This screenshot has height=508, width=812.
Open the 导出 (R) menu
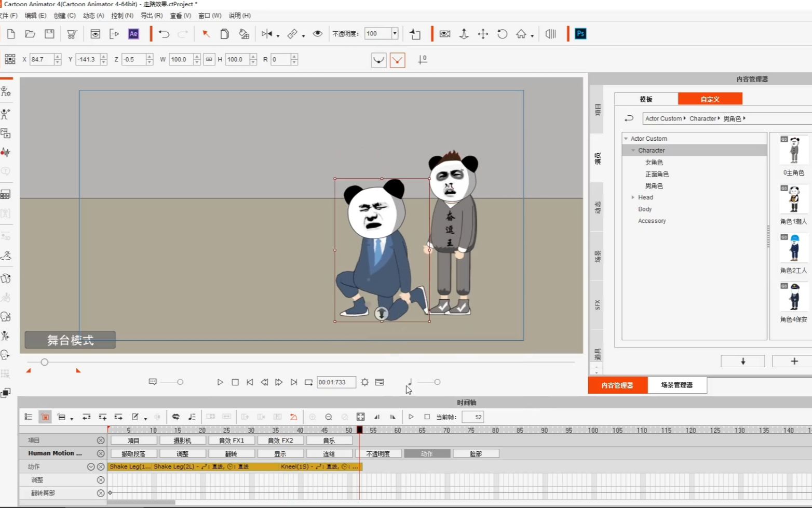(x=152, y=16)
